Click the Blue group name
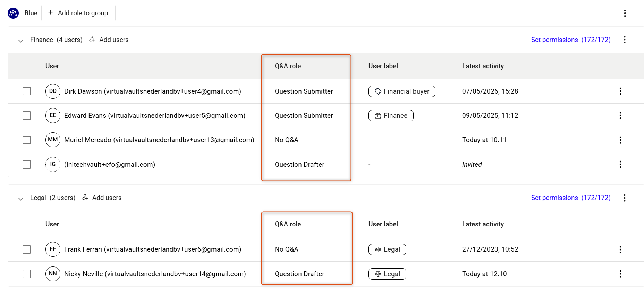Image resolution: width=644 pixels, height=289 pixels. pos(31,13)
